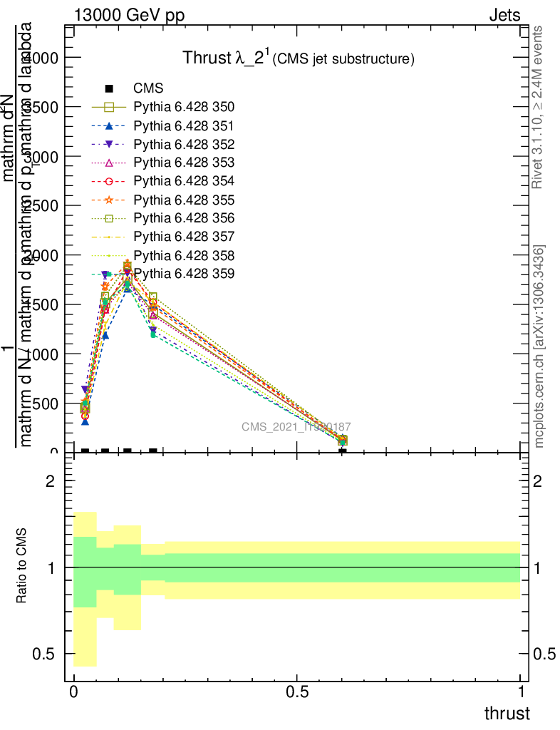Viewport: 560px width, 730px height.
Task: Click the Pythia 6.428 352 purple inverted triangle marker
Action: pyautogui.click(x=109, y=144)
